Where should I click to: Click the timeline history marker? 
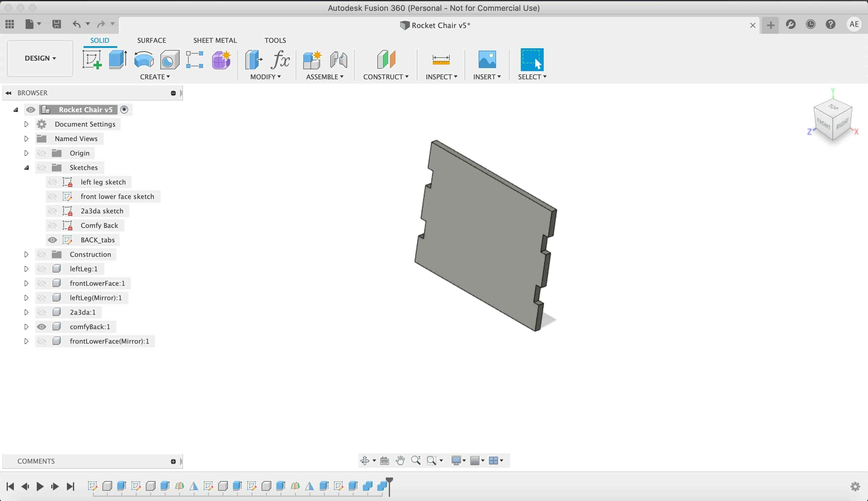(x=389, y=486)
